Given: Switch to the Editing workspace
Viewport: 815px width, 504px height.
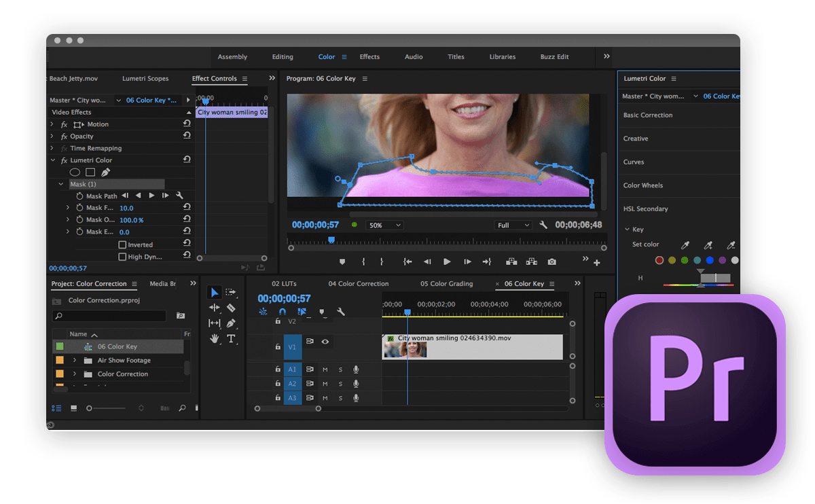Looking at the screenshot, I should (x=283, y=57).
